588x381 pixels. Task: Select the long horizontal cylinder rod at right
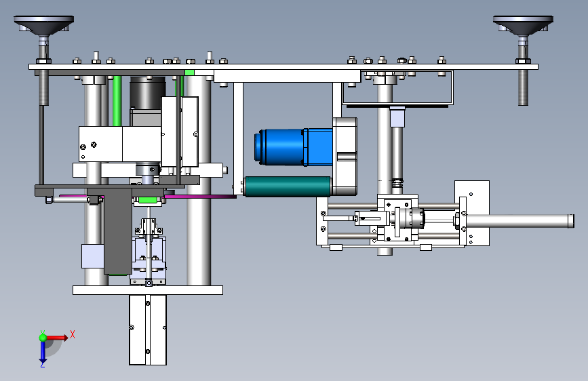click(x=520, y=221)
